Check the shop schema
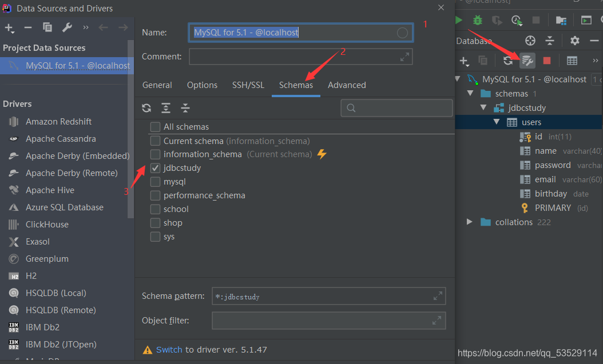The image size is (603, 364). point(156,223)
